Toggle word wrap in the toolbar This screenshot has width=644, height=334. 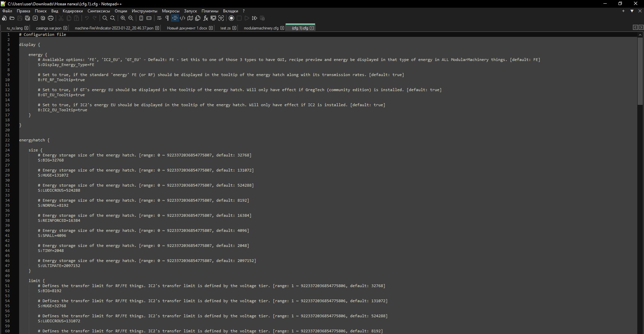(x=159, y=18)
